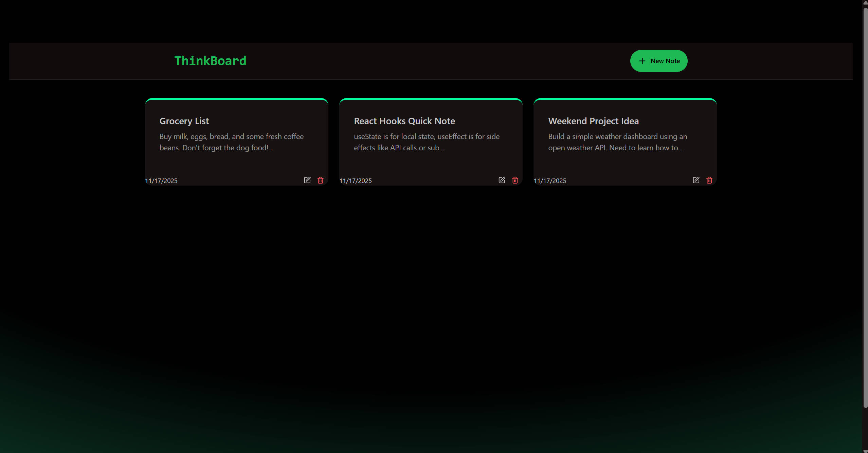This screenshot has width=868, height=453.
Task: Click the scrollbar down arrow
Action: click(865, 451)
